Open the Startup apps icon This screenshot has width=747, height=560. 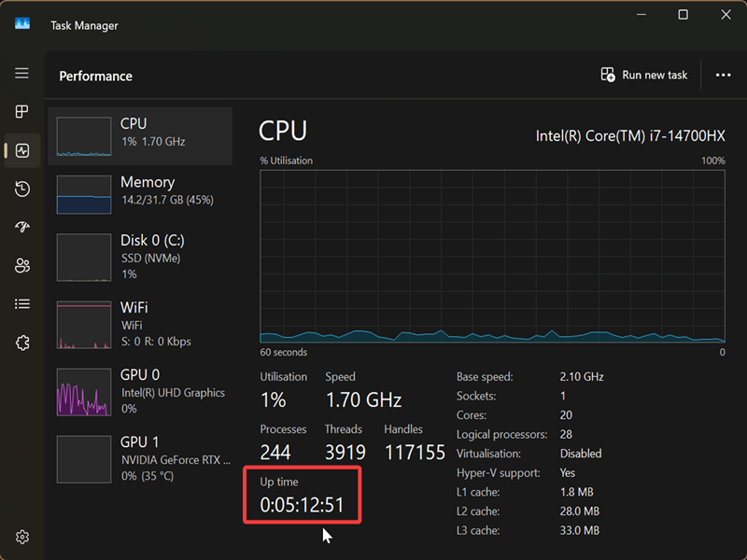pyautogui.click(x=22, y=228)
